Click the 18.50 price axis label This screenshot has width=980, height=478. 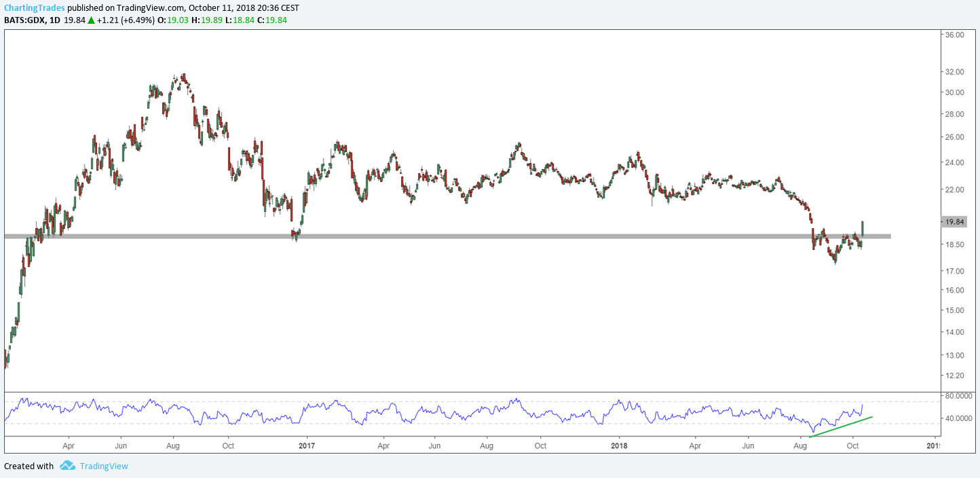[954, 244]
